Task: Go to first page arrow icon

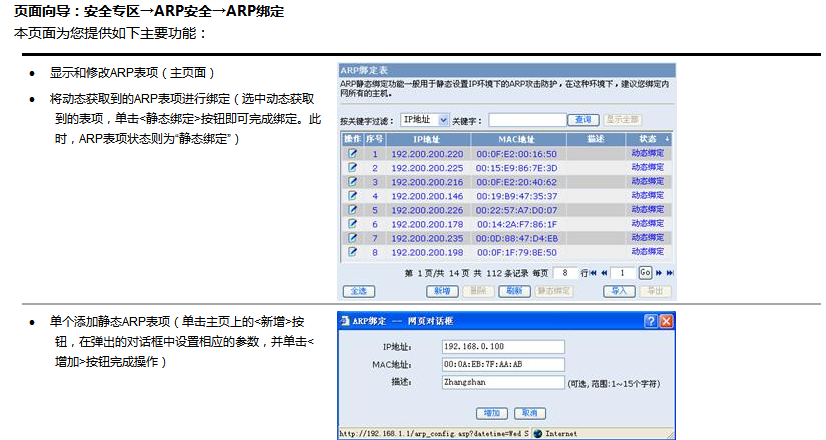Action: click(594, 273)
